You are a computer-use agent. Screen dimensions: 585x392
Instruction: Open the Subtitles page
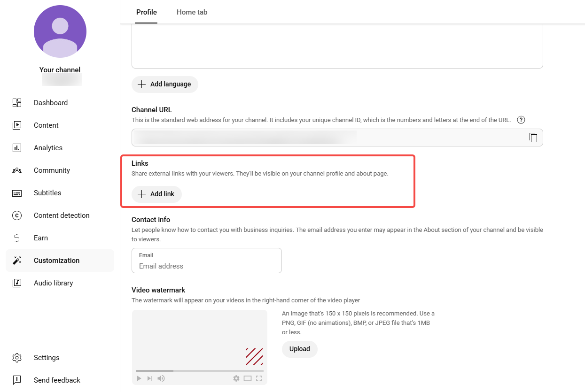click(47, 193)
